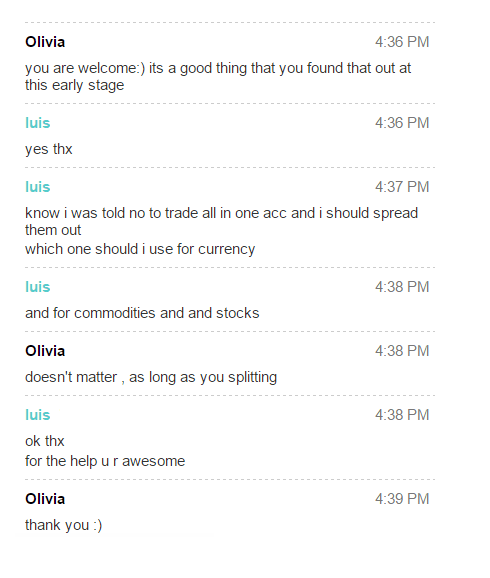Image resolution: width=490 pixels, height=578 pixels.
Task: Click the "thank you :)" message
Action: click(x=63, y=525)
